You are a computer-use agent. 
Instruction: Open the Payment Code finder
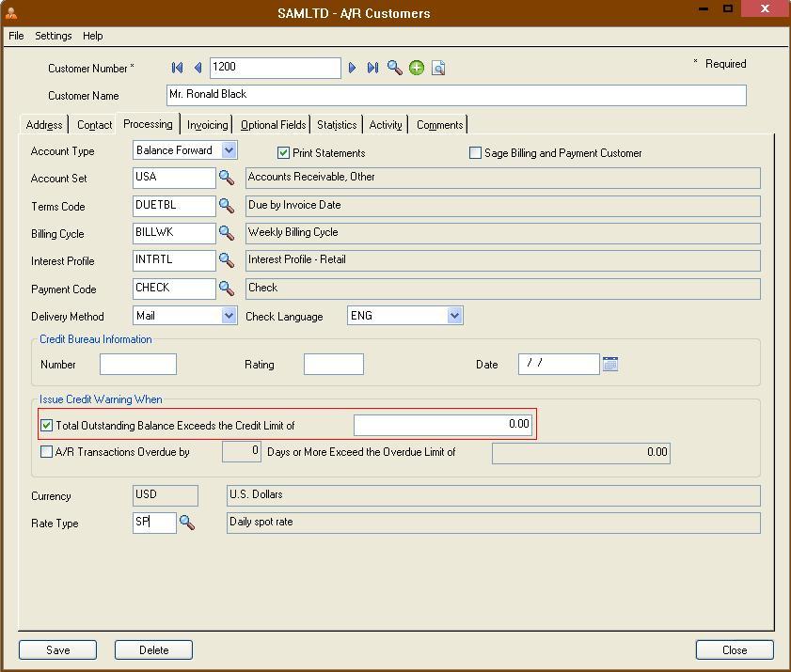point(227,289)
